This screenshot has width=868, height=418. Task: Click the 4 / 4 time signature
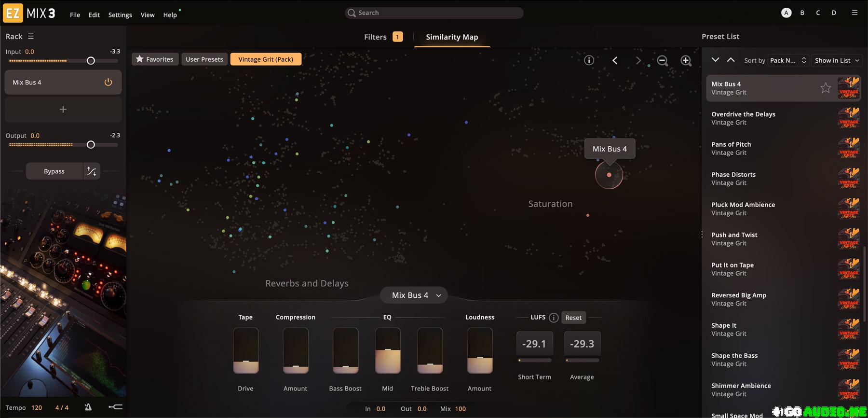point(62,407)
